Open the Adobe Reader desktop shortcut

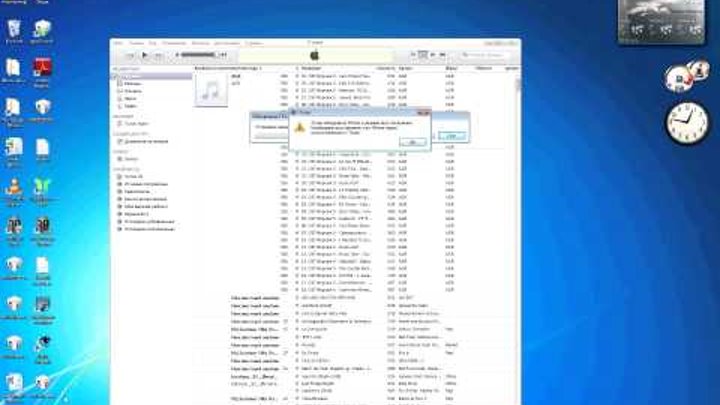coord(43,68)
